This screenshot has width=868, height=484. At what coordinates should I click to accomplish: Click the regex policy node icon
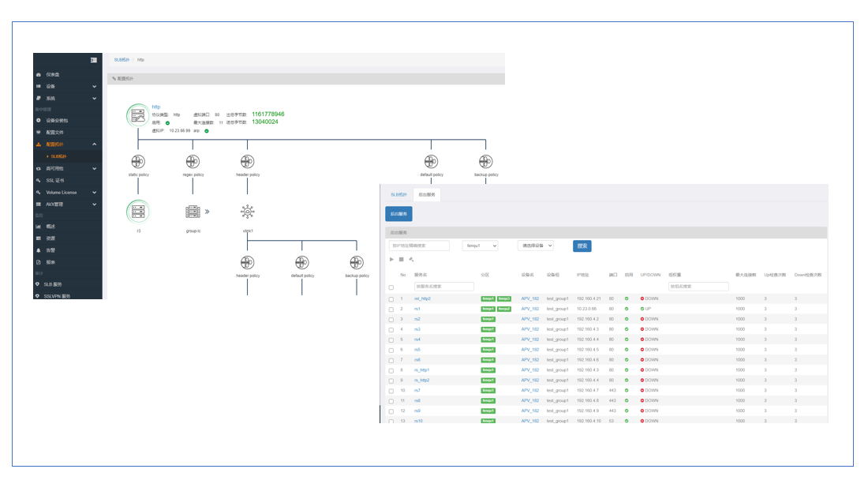(x=193, y=162)
